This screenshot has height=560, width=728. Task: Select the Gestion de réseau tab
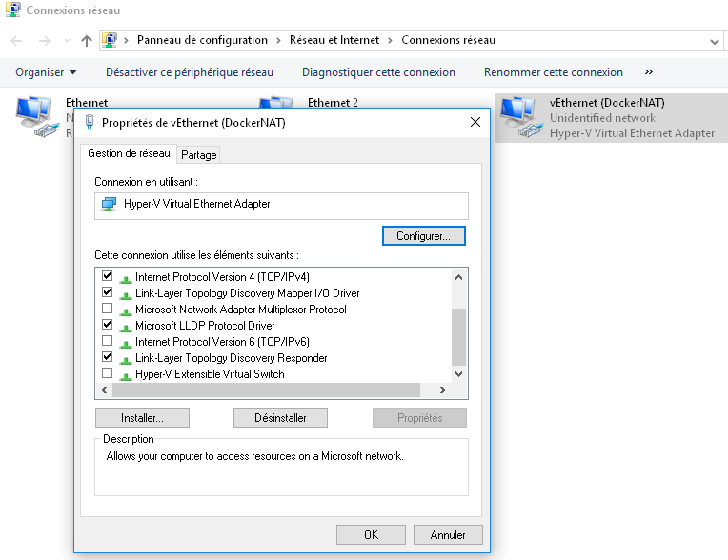tap(129, 153)
